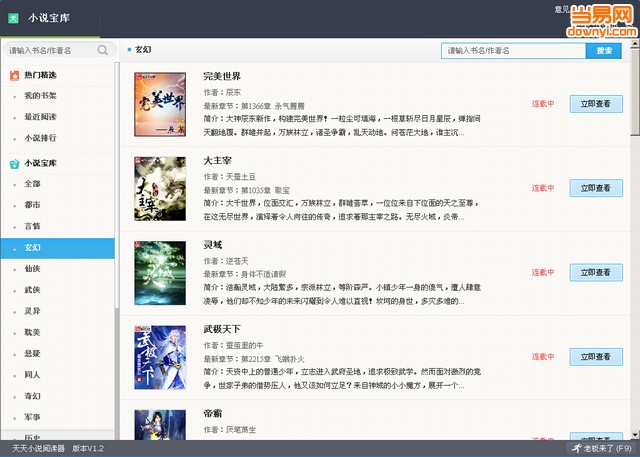640x457 pixels.
Task: Open the 灵域 book cover
Action: click(160, 272)
